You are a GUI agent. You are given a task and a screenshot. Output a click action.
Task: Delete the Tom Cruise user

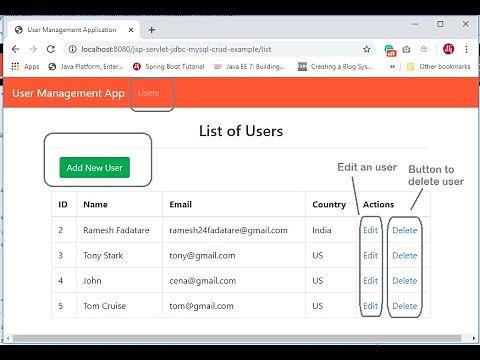[405, 306]
